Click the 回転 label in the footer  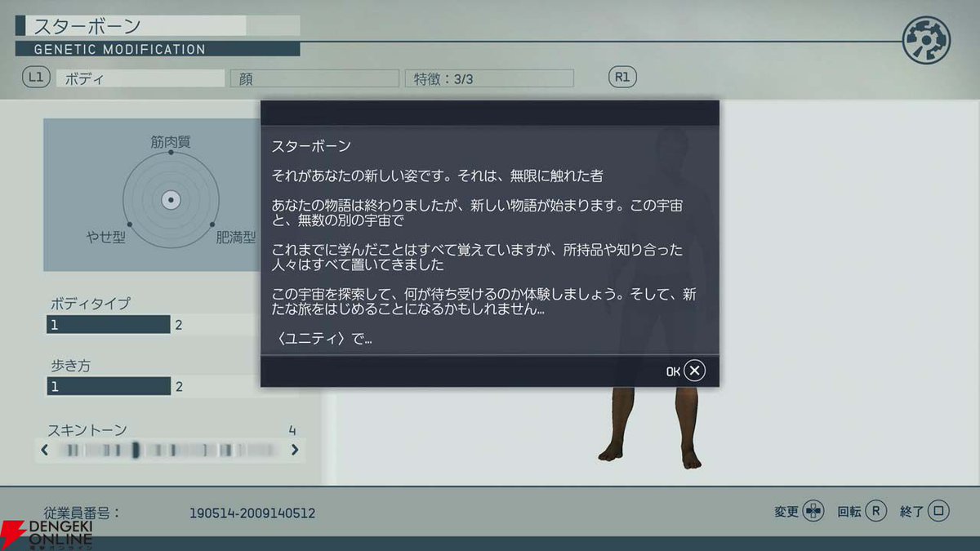click(x=849, y=513)
